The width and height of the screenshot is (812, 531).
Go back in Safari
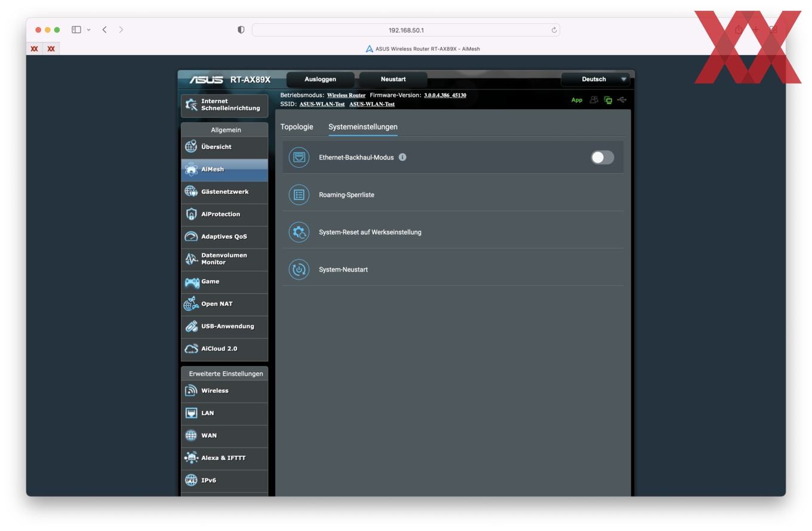coord(104,30)
